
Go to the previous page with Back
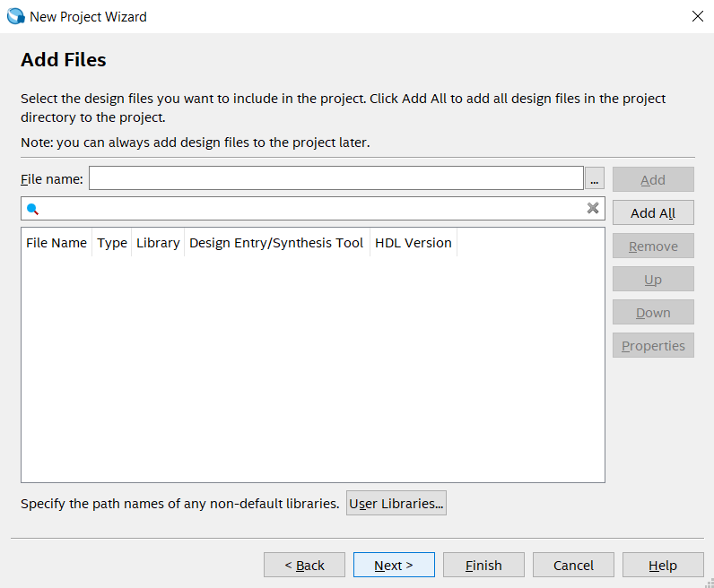pos(304,565)
